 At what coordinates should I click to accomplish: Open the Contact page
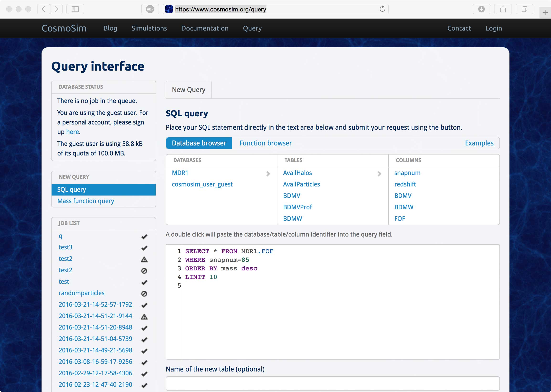pos(459,28)
